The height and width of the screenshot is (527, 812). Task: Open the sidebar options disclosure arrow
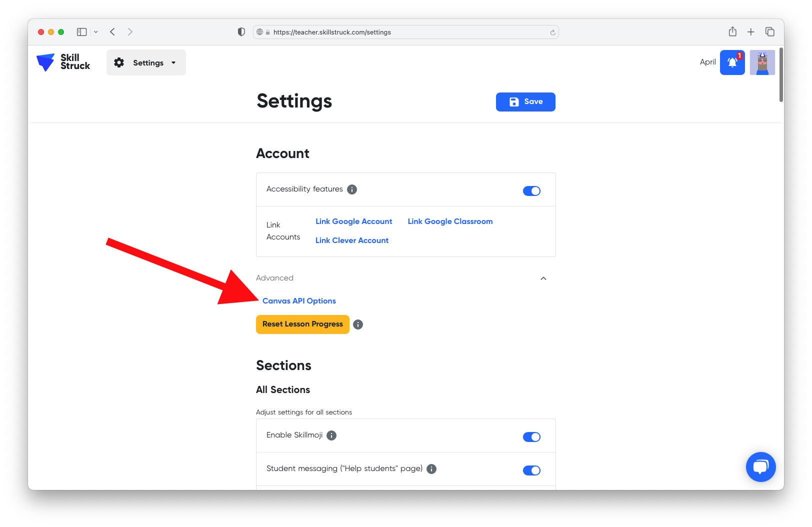click(96, 31)
